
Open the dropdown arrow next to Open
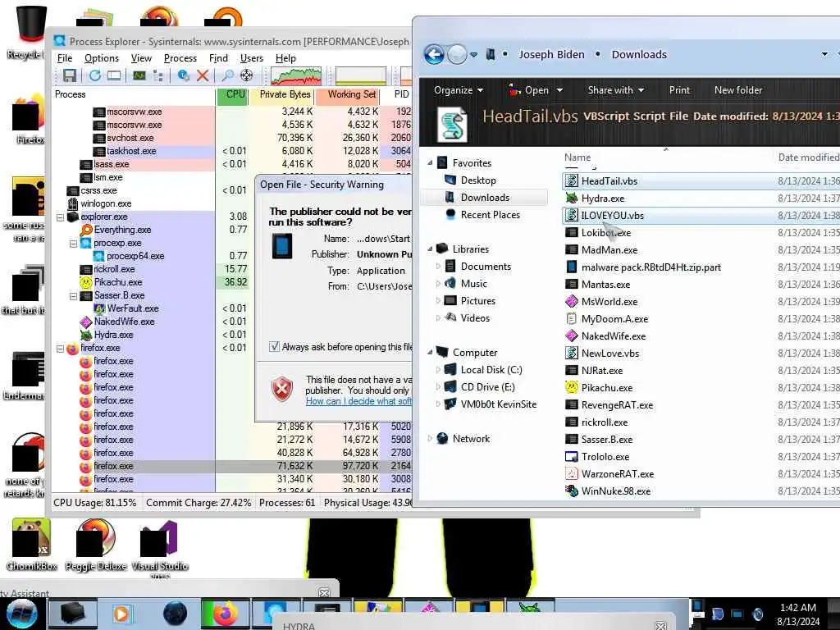click(x=559, y=90)
